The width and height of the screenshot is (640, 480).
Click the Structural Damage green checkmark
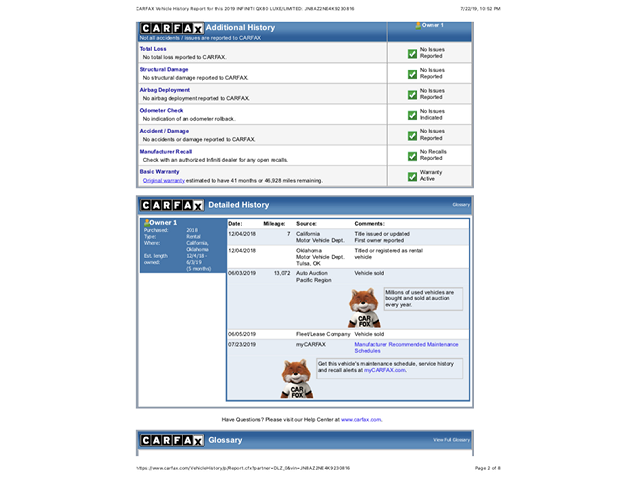click(412, 73)
